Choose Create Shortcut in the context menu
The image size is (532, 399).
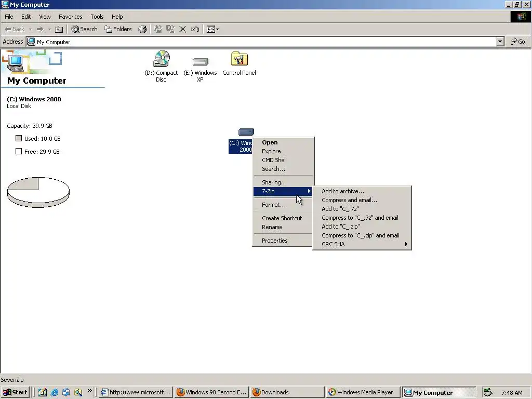(283, 218)
